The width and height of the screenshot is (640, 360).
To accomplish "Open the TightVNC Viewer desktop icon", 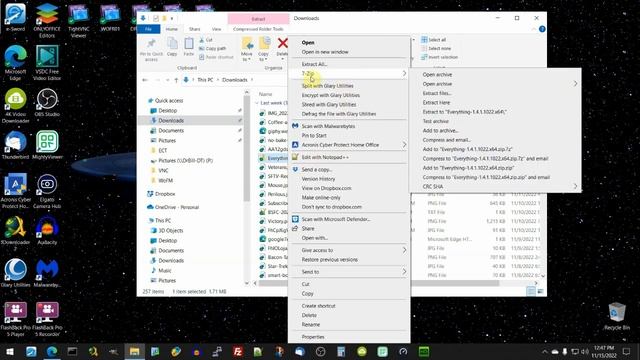I will coord(78,21).
